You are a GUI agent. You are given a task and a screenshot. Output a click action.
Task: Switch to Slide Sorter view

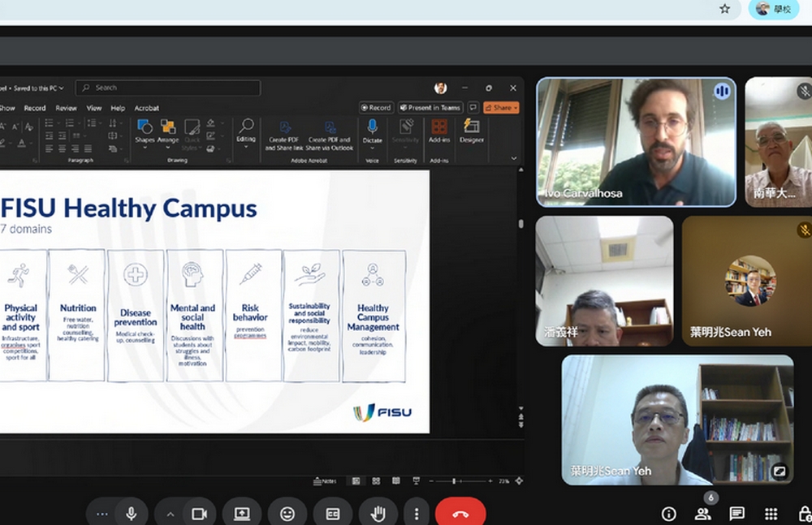click(376, 481)
